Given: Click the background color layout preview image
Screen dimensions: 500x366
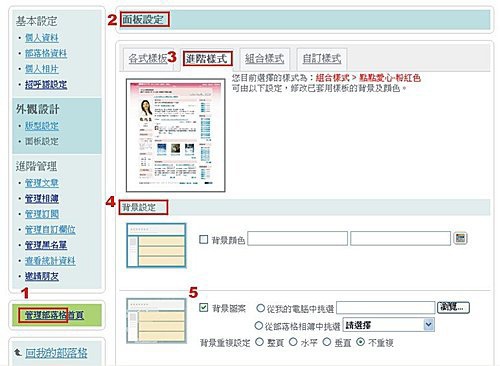Looking at the screenshot, I should [x=156, y=245].
